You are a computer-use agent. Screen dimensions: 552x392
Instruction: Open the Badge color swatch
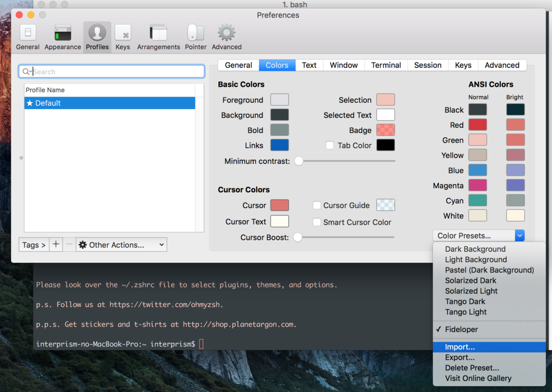click(x=385, y=130)
